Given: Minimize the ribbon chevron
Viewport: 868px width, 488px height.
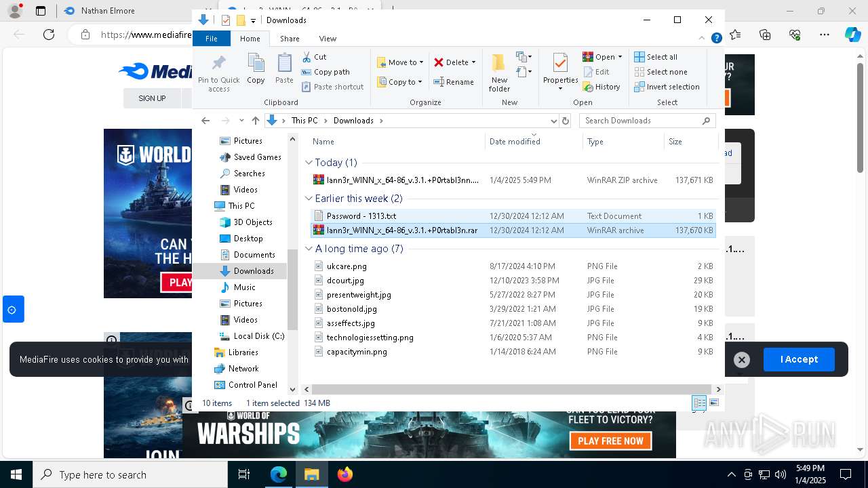Looking at the screenshot, I should tap(702, 39).
